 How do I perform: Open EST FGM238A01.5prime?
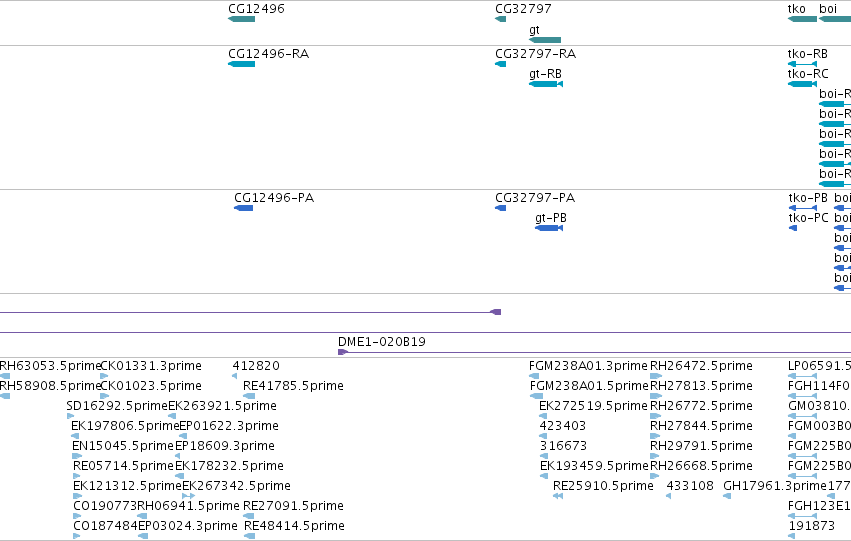589,386
